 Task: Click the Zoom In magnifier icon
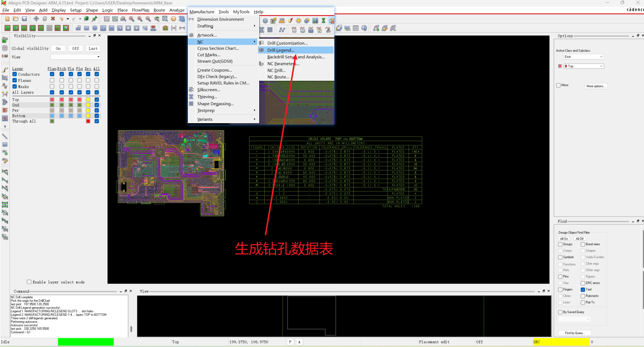[x=140, y=19]
